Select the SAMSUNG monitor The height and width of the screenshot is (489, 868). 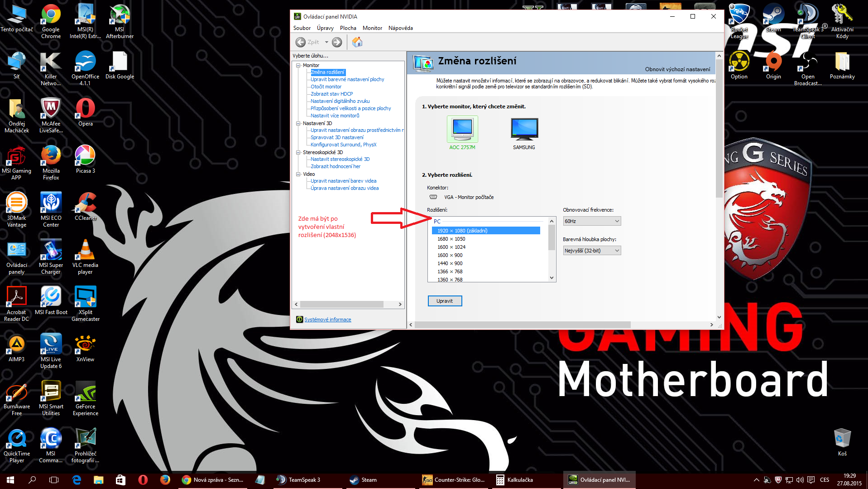click(x=524, y=133)
